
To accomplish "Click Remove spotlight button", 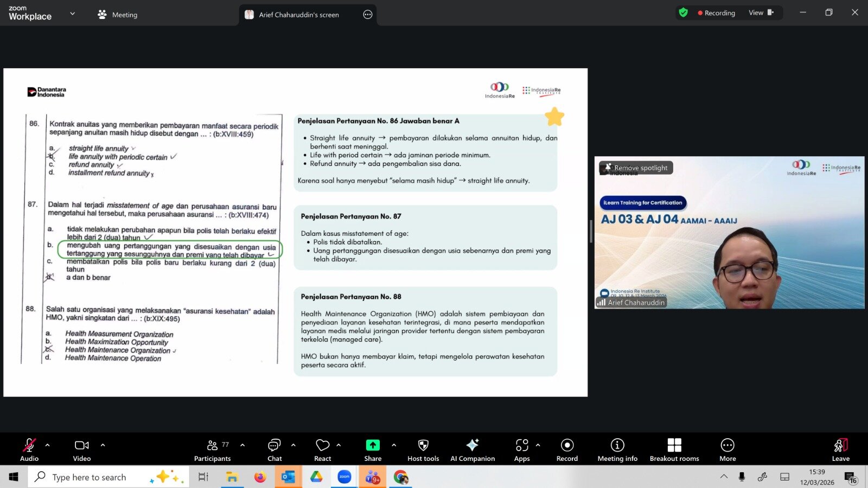I will pyautogui.click(x=636, y=168).
